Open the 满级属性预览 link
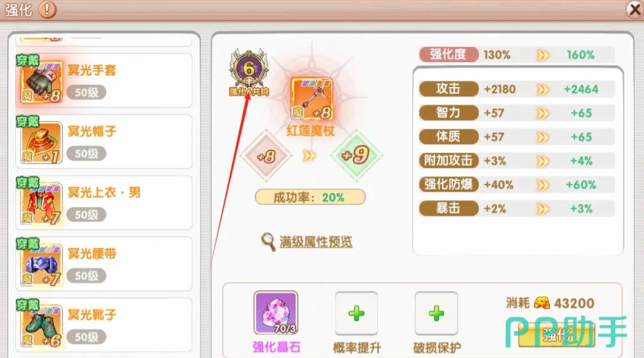Image resolution: width=644 pixels, height=358 pixels. 316,242
